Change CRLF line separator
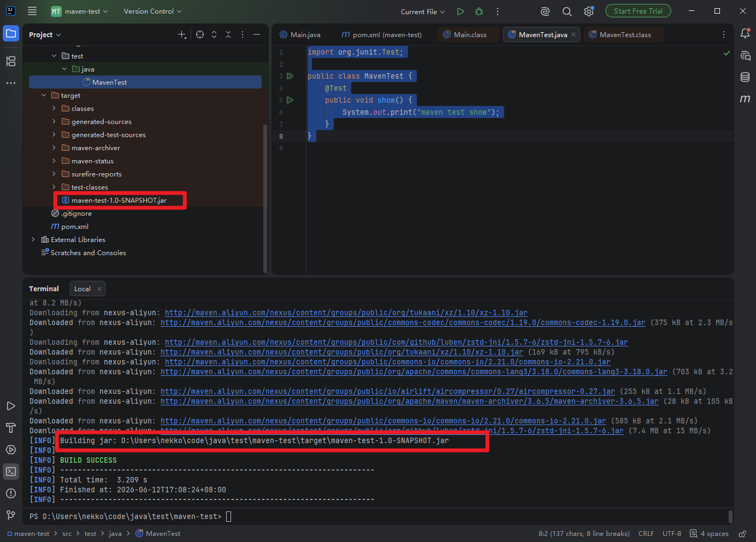 (646, 534)
